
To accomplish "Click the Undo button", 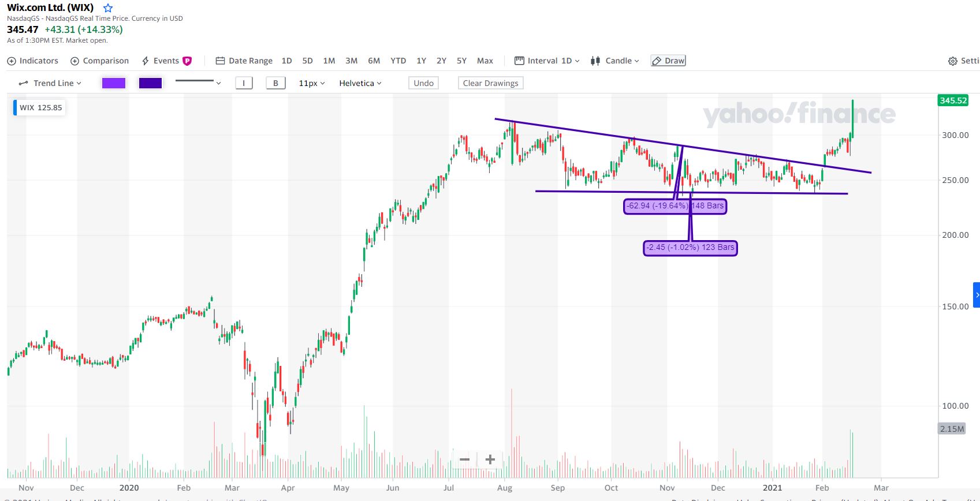I will click(x=423, y=83).
